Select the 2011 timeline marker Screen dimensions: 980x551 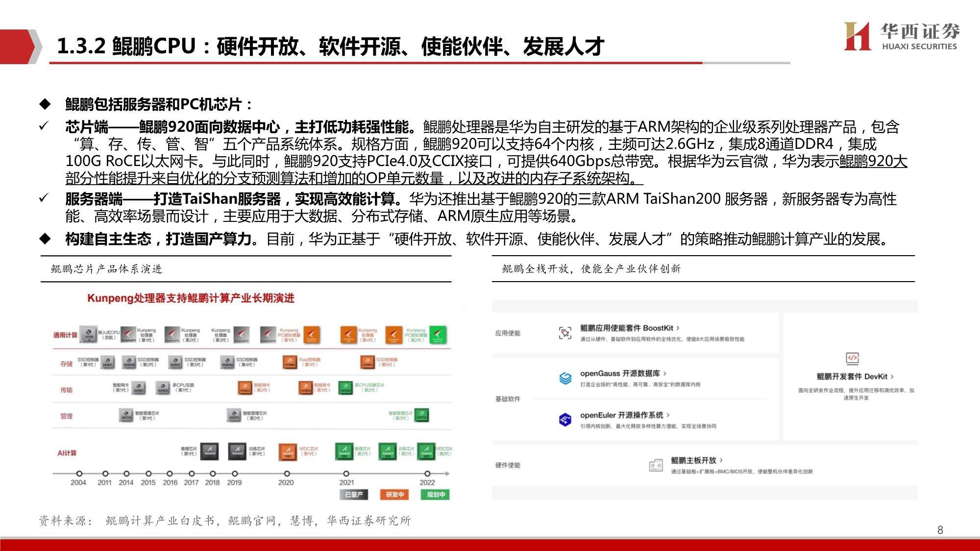click(105, 474)
